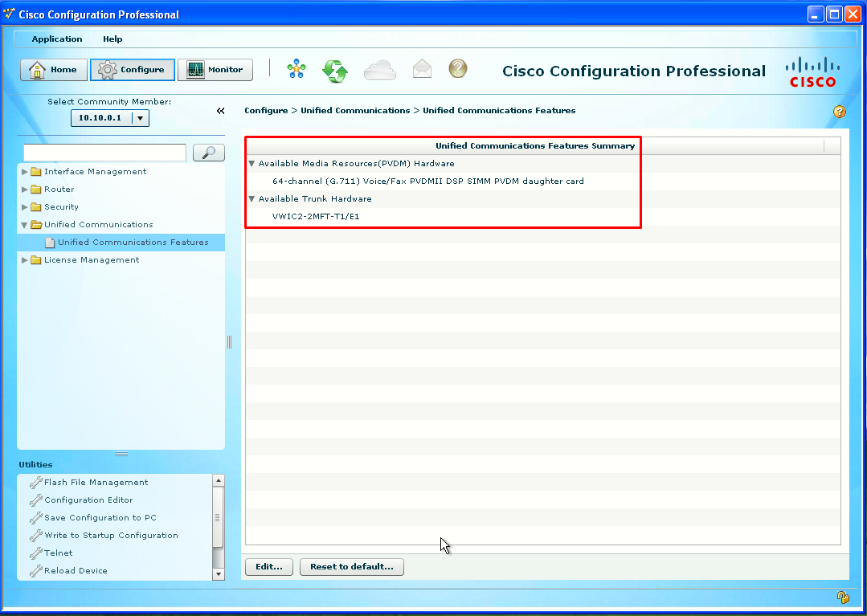This screenshot has width=867, height=616.
Task: Click Write to Startup Configuration
Action: 111,536
